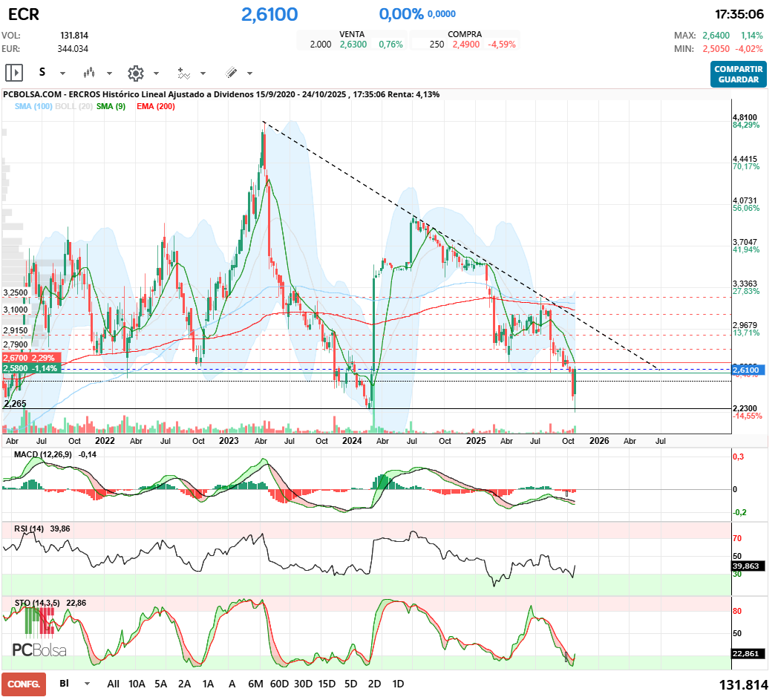
Task: Switch to the 5A time range
Action: (x=161, y=684)
